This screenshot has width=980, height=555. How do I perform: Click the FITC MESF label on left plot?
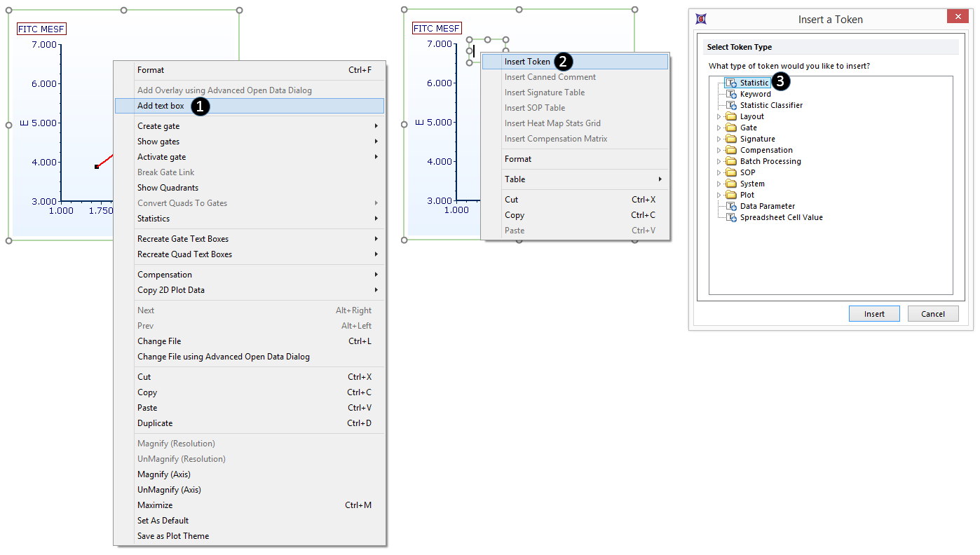click(41, 29)
